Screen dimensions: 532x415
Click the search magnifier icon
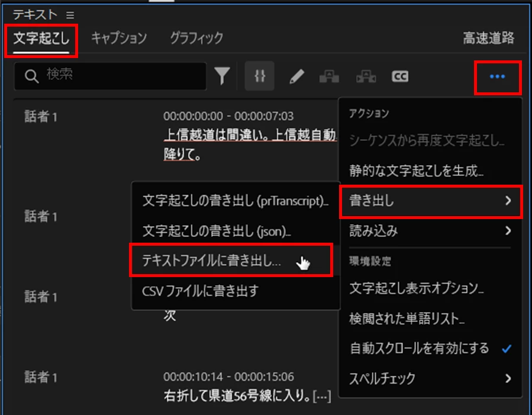click(31, 76)
